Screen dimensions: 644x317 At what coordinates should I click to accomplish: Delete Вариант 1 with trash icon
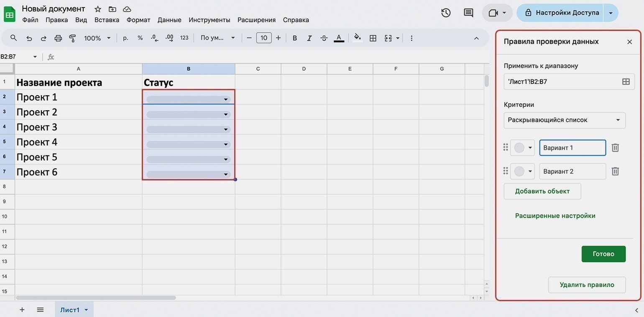click(x=615, y=148)
